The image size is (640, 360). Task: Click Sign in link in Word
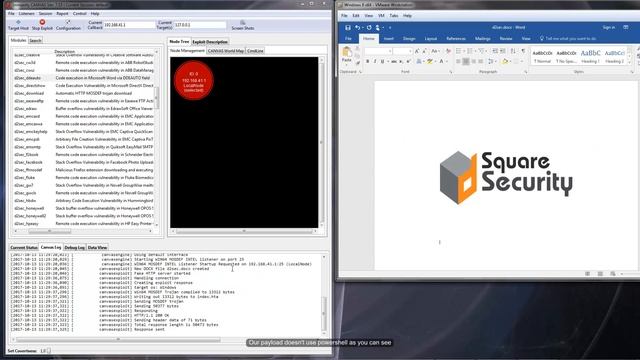pos(609,27)
